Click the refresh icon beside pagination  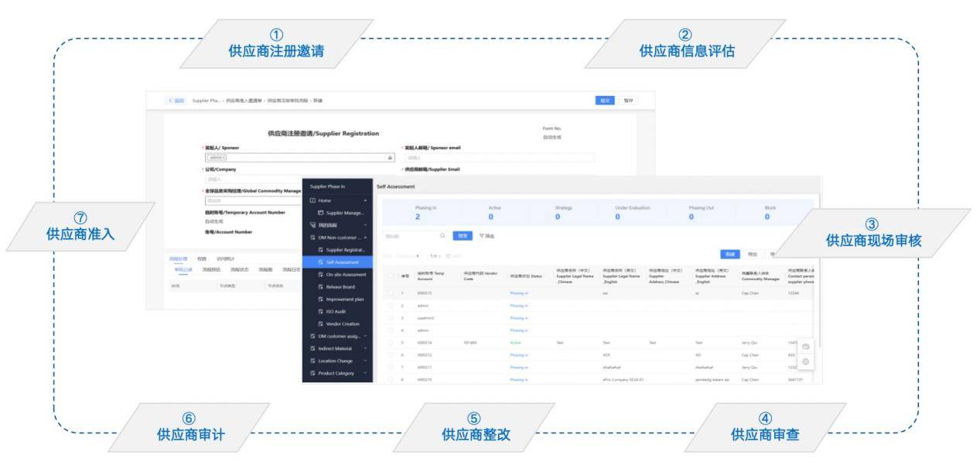(x=448, y=255)
